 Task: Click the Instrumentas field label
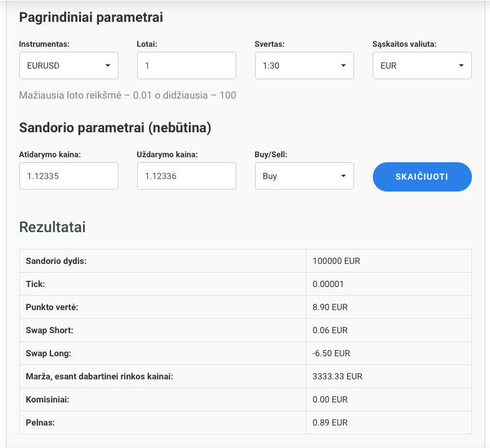44,44
